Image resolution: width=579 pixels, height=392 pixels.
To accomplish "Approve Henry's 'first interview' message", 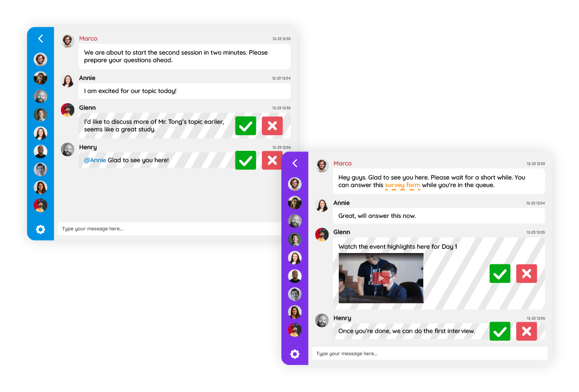I will [500, 331].
